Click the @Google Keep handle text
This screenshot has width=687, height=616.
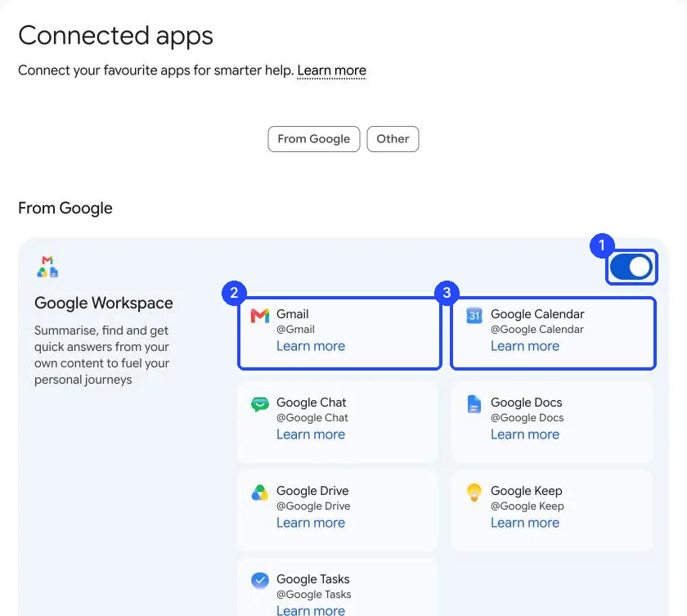(527, 506)
